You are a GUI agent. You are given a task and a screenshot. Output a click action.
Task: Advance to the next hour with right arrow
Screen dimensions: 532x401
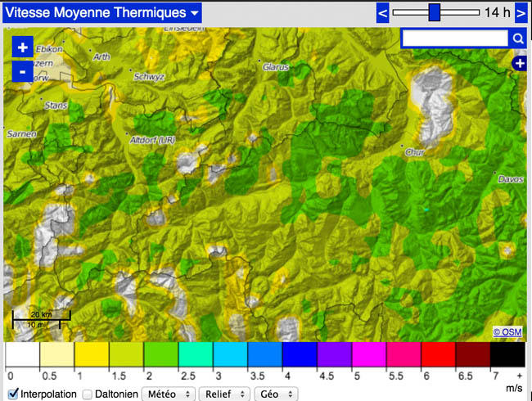(521, 13)
